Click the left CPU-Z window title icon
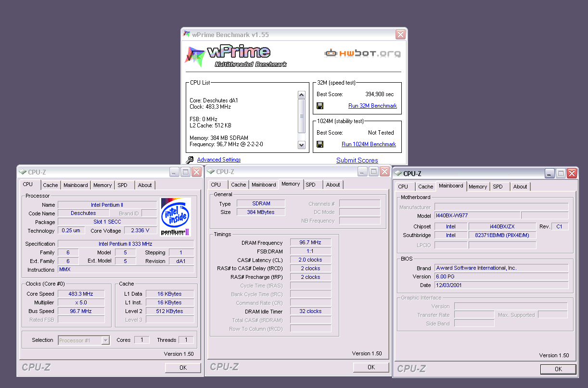Viewport: 588px width, 388px height. click(23, 172)
